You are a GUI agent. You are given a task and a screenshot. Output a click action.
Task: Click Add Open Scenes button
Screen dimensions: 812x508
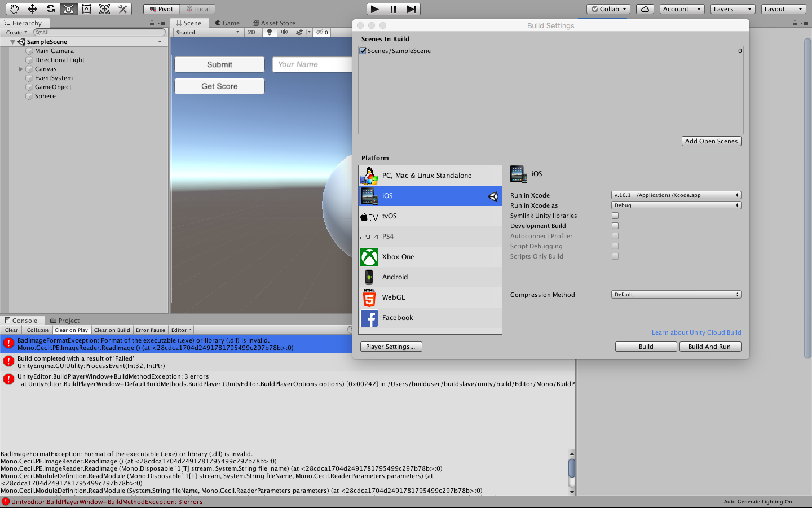[712, 141]
